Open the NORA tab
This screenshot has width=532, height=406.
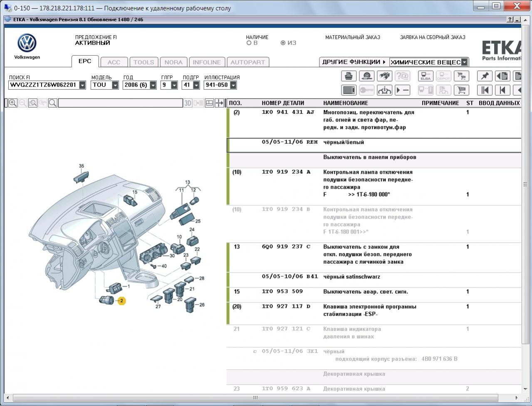tap(173, 62)
